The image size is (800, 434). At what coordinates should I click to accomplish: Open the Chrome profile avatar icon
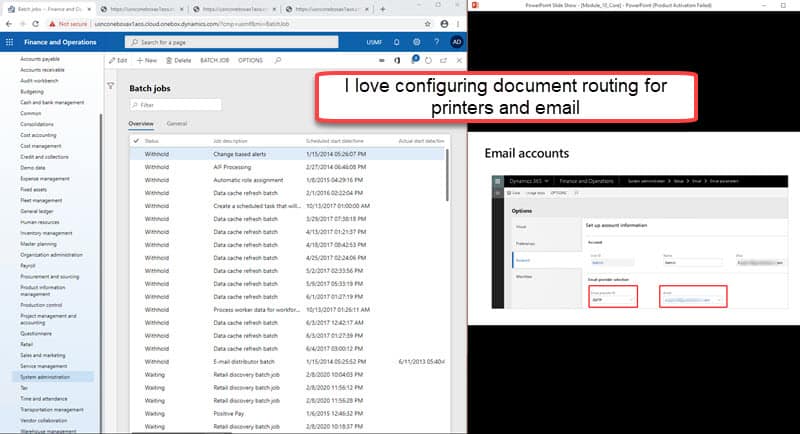(x=444, y=24)
